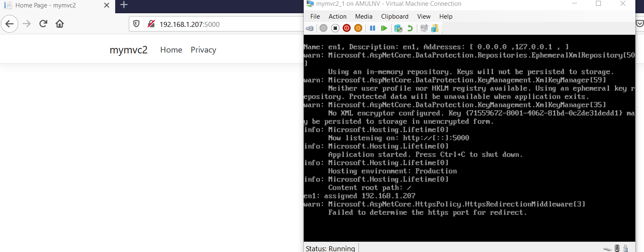This screenshot has height=252, width=644.
Task: Revert the VM to its previous checkpoint
Action: [410, 28]
